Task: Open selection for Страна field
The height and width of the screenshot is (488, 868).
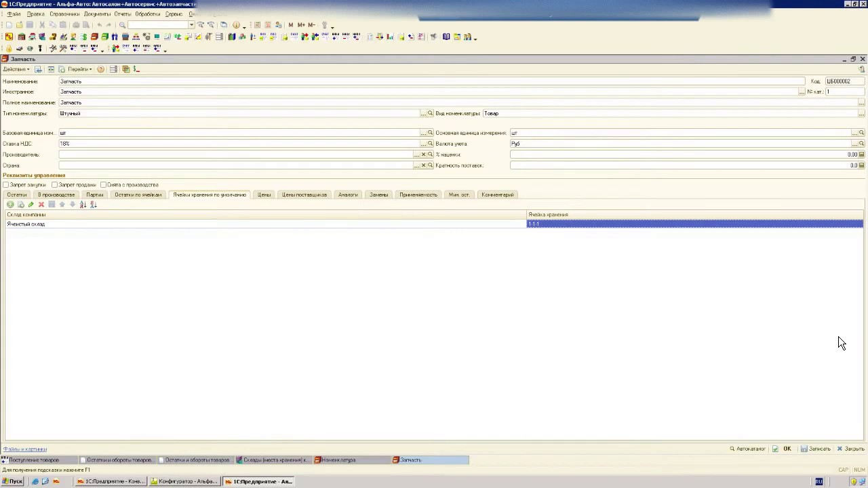Action: pyautogui.click(x=416, y=165)
